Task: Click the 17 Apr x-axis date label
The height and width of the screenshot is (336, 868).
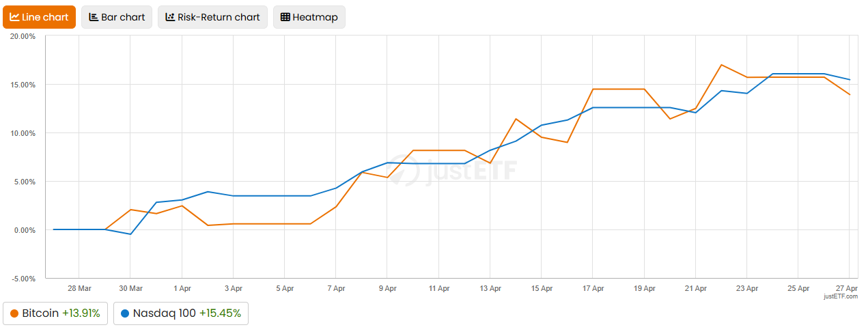Action: [x=593, y=289]
